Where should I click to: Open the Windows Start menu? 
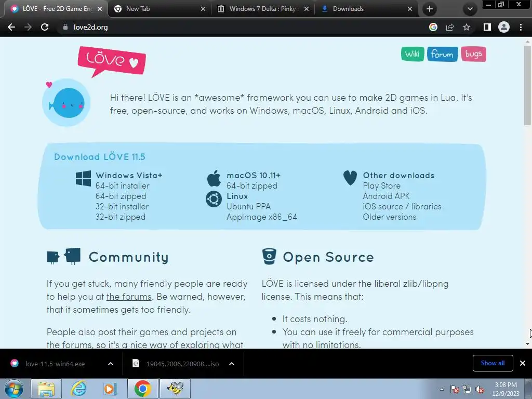[x=14, y=389]
